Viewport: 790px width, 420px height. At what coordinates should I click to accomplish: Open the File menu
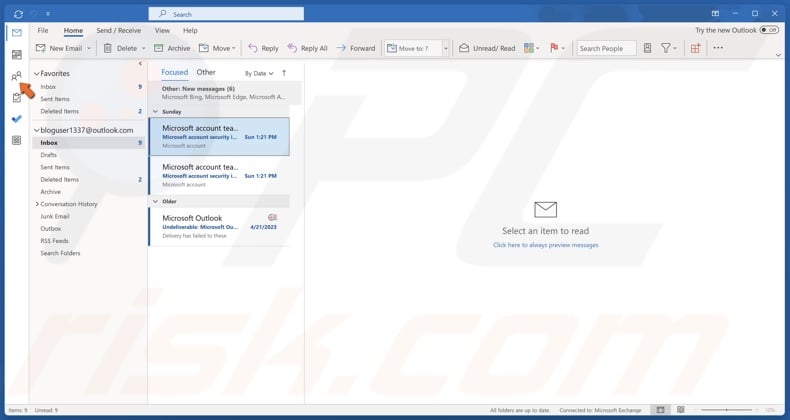[43, 31]
